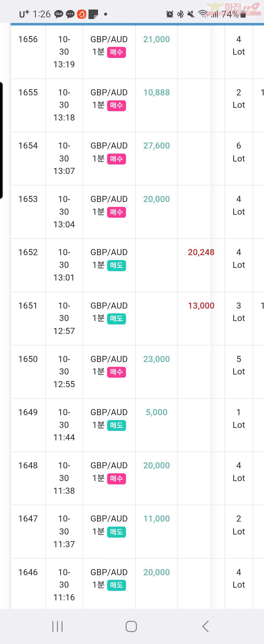Open the recent apps navigation button
The height and width of the screenshot is (644, 264).
coord(57,626)
